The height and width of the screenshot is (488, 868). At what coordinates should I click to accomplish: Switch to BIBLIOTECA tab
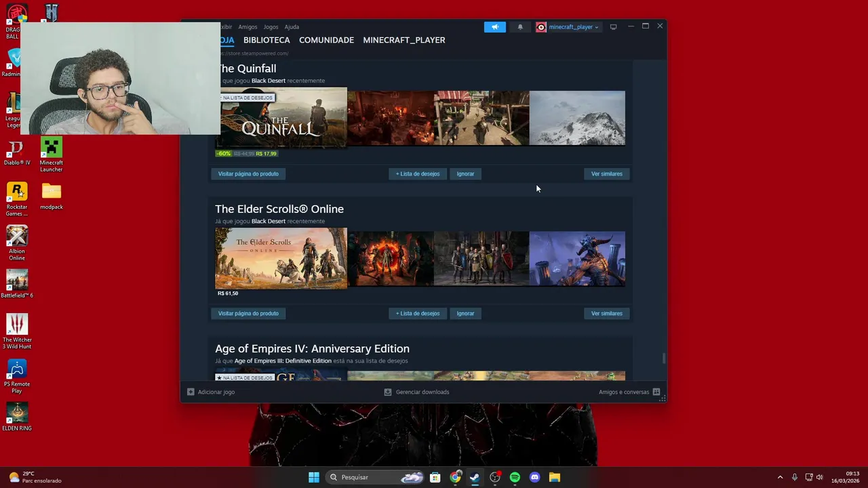tap(267, 40)
